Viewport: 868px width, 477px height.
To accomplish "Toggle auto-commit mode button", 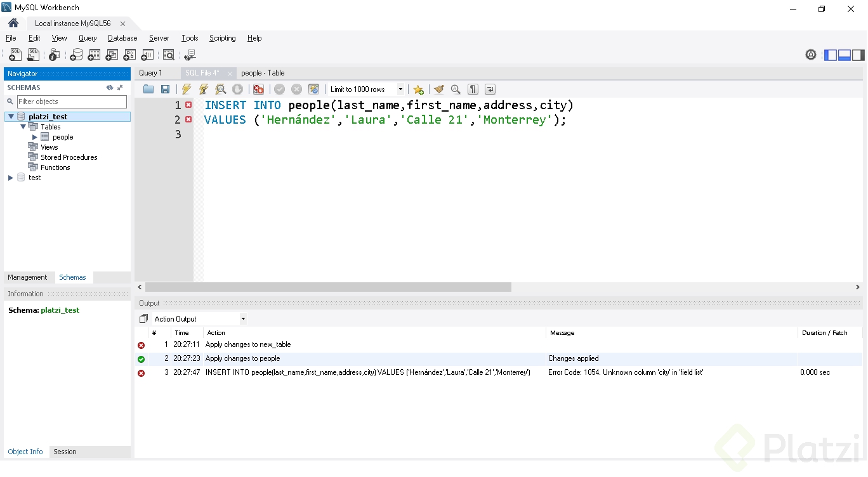I will (x=313, y=89).
